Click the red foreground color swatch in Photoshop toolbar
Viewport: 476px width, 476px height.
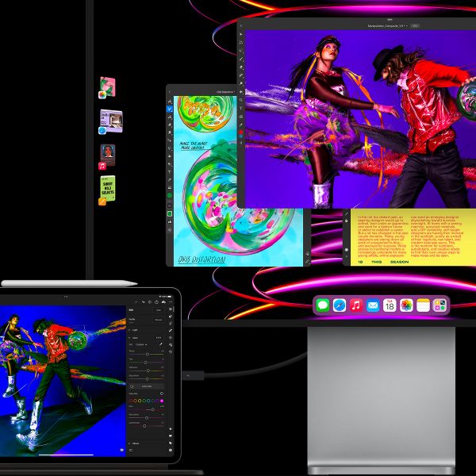click(x=240, y=132)
